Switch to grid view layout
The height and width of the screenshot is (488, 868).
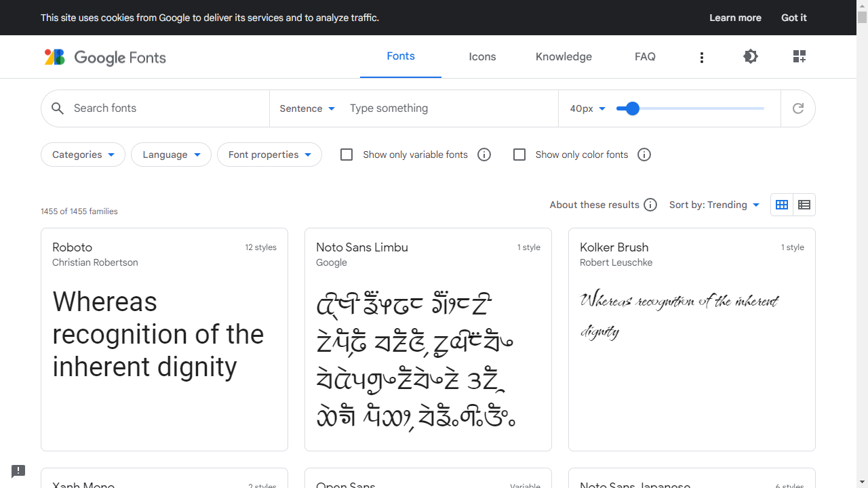click(x=781, y=204)
